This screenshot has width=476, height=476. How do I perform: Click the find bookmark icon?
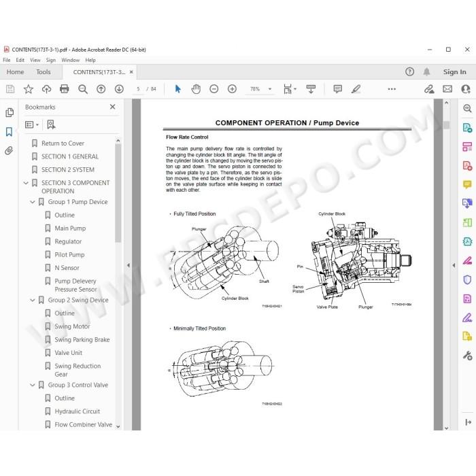pyautogui.click(x=51, y=124)
